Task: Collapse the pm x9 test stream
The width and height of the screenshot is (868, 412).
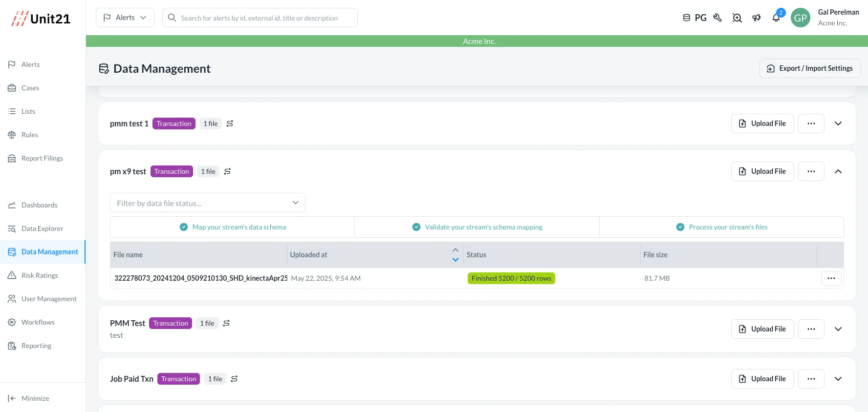Action: (x=838, y=171)
